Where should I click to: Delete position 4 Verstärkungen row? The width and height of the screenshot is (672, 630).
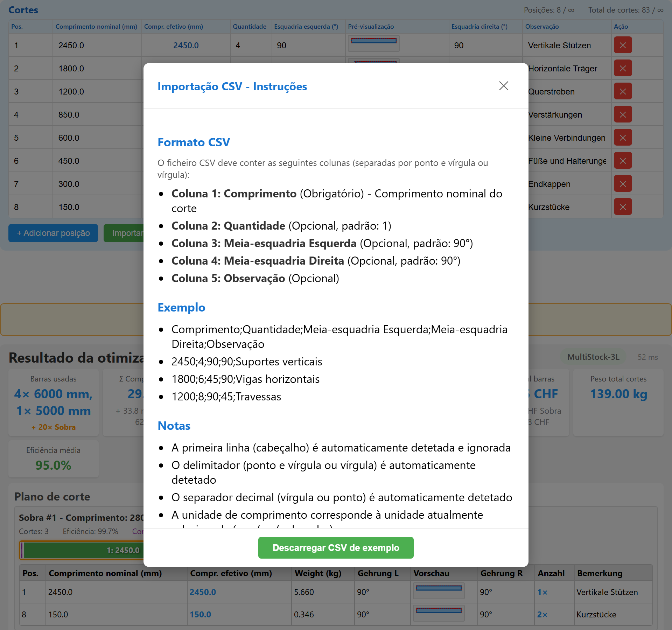click(623, 114)
